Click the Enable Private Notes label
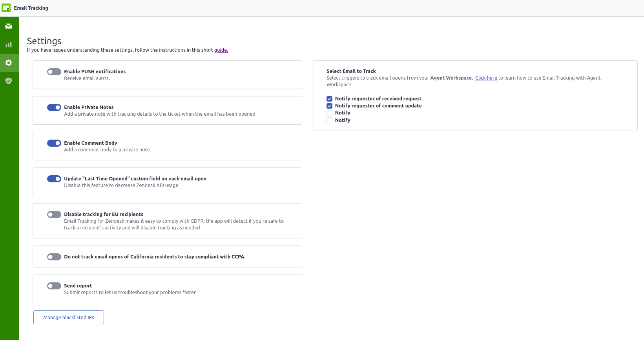Viewport: 644px width, 340px height. pos(89,107)
